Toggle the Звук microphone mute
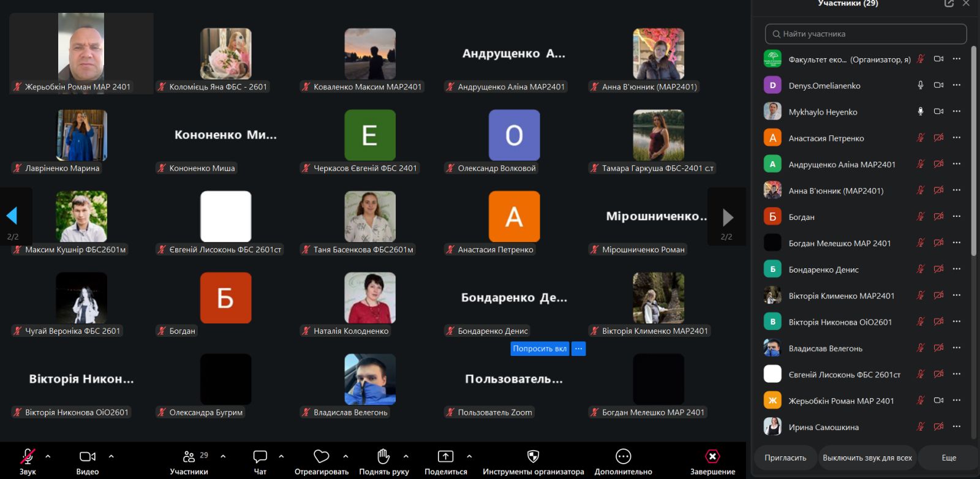Screen dimensions: 980x479 click(28, 456)
